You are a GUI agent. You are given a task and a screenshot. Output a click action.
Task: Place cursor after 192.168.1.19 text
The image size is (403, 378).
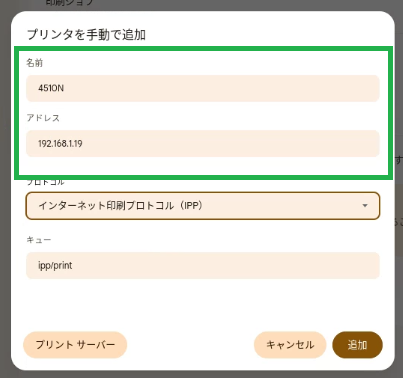click(x=83, y=144)
